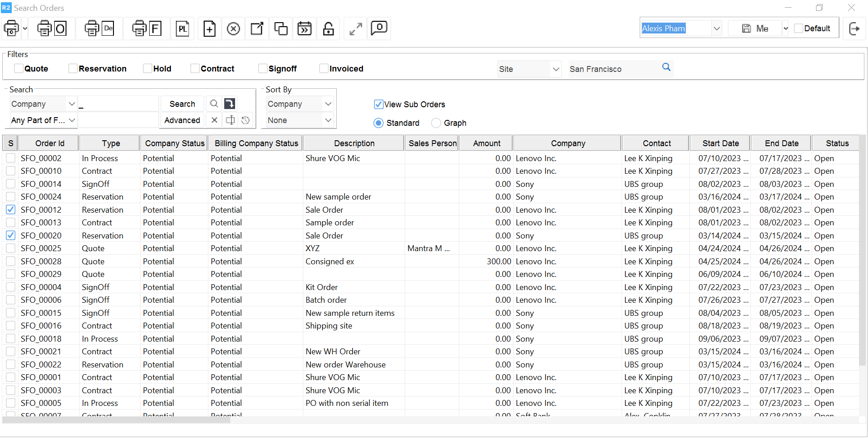Click the print order icon marked O
This screenshot has width=868, height=438.
tap(52, 29)
